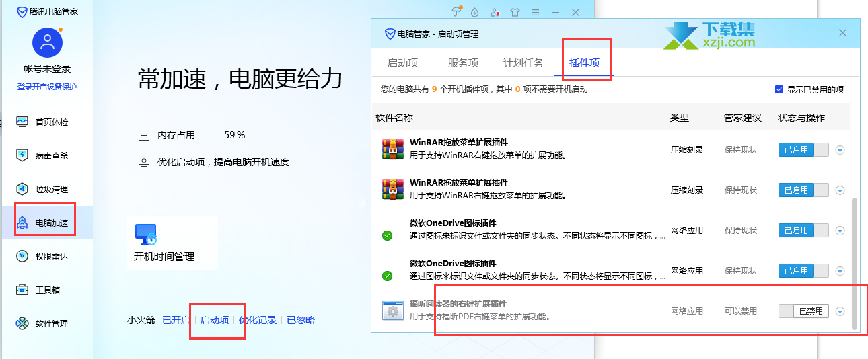Screen dimensions: 868x359
Task: Toggle 已启用 switch for second WinRAR plugin
Action: tap(803, 190)
